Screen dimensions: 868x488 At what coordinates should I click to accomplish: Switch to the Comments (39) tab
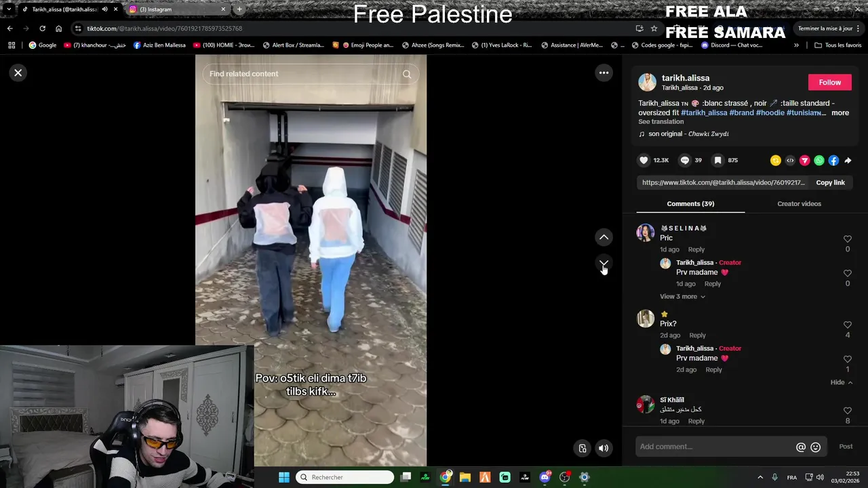(690, 204)
